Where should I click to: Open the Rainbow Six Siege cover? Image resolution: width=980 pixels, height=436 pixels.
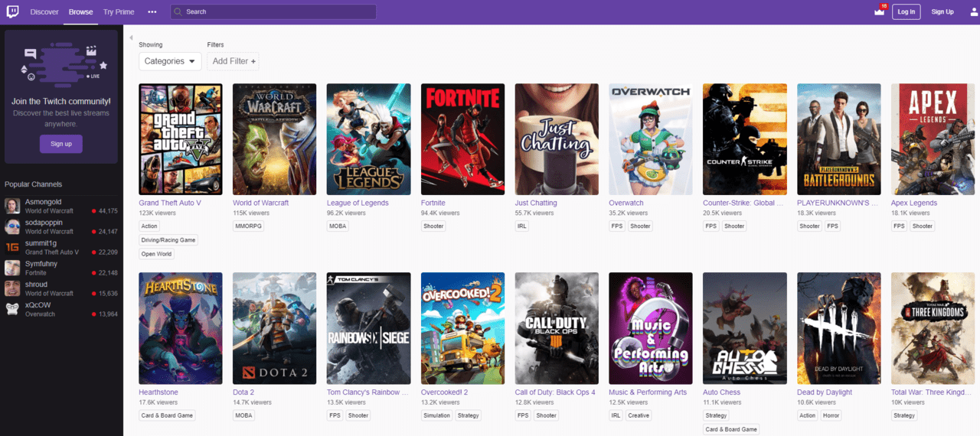369,328
